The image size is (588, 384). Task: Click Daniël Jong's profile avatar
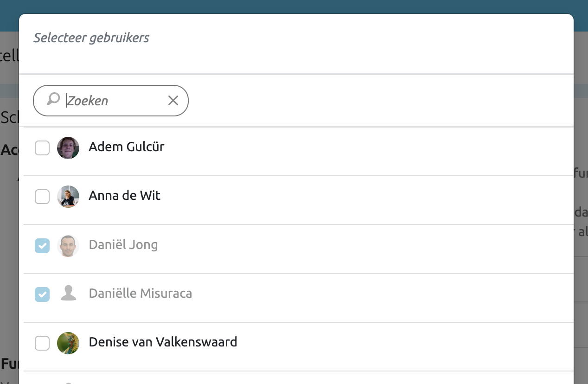point(68,246)
